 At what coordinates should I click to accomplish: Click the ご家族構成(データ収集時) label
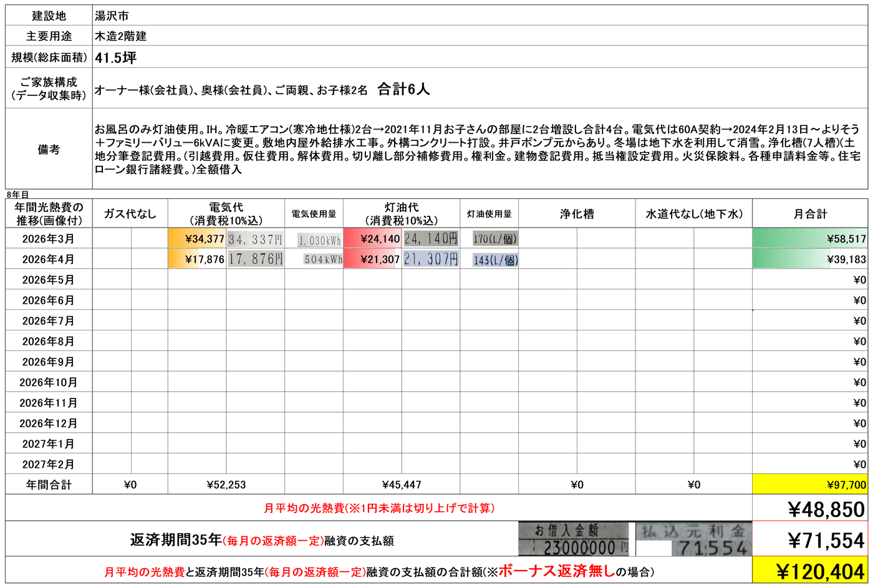pyautogui.click(x=49, y=89)
